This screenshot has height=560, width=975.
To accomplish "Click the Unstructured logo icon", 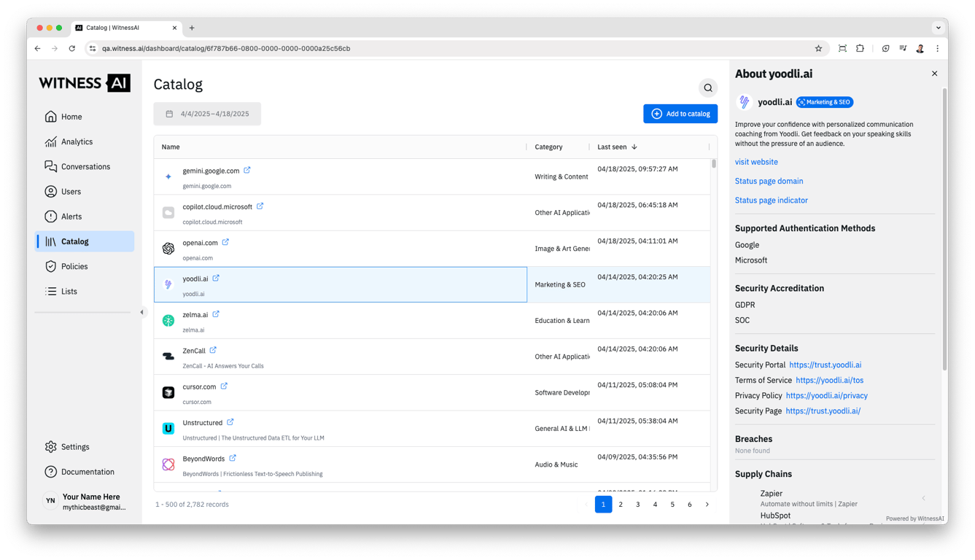I will (x=168, y=429).
